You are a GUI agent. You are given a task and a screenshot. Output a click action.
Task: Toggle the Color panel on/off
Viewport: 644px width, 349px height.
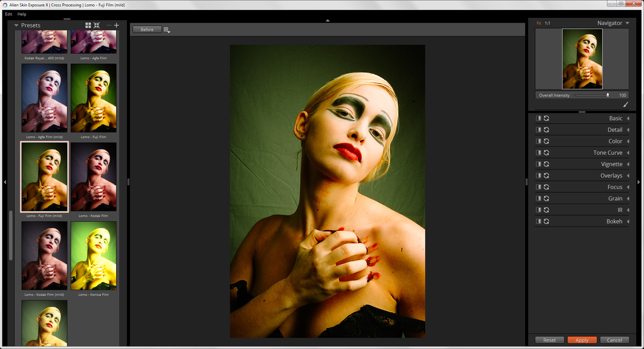pos(539,141)
